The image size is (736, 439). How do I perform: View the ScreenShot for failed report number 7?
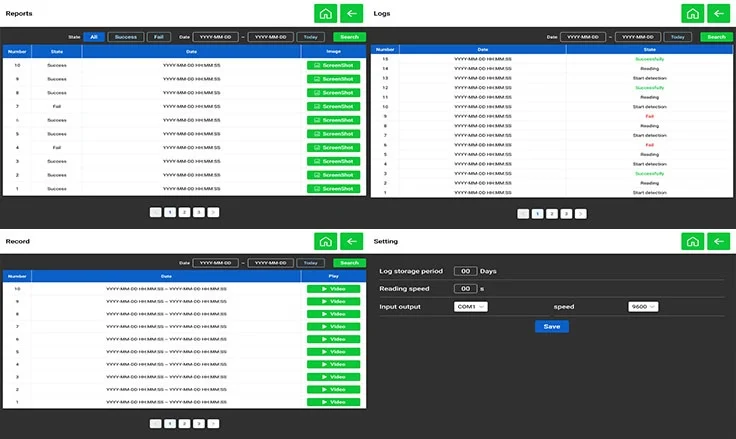(333, 106)
